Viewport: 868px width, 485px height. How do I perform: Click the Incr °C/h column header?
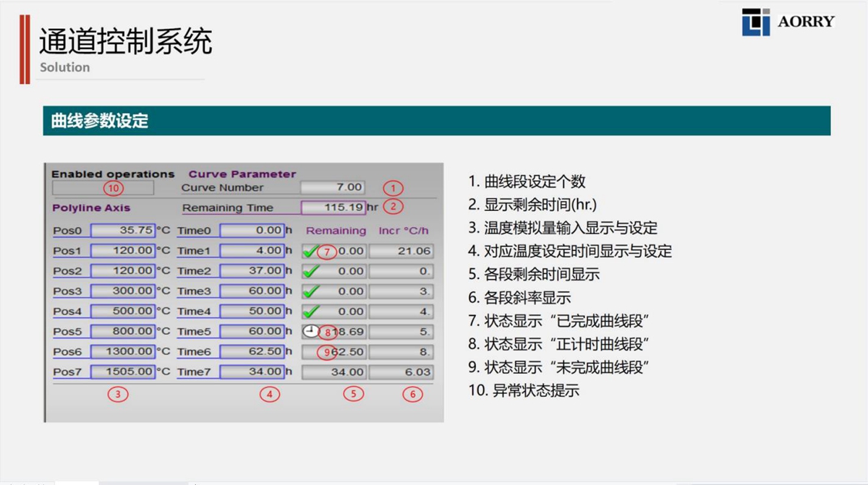click(404, 231)
